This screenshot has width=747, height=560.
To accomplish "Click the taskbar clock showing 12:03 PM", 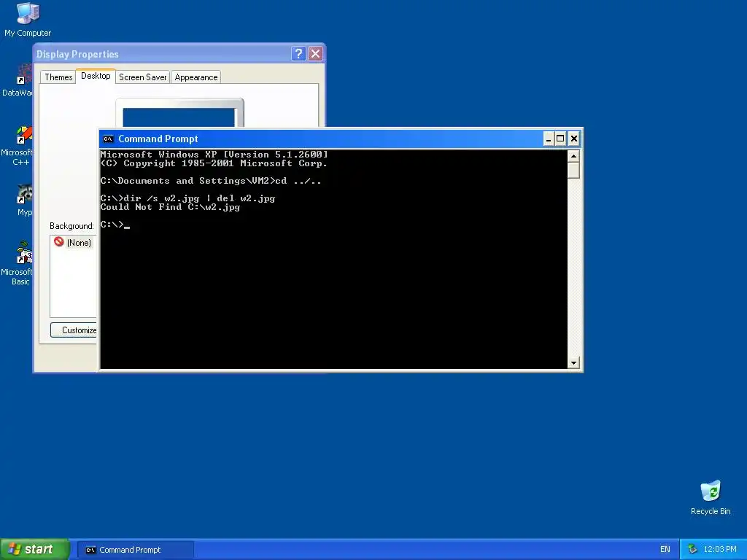I will pos(720,550).
